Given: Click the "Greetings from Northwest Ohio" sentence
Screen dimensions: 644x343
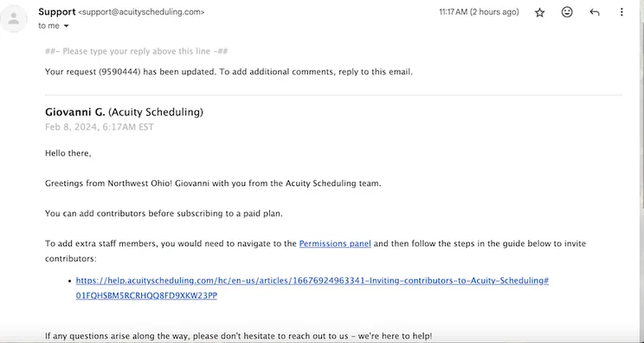Looking at the screenshot, I should tap(213, 184).
